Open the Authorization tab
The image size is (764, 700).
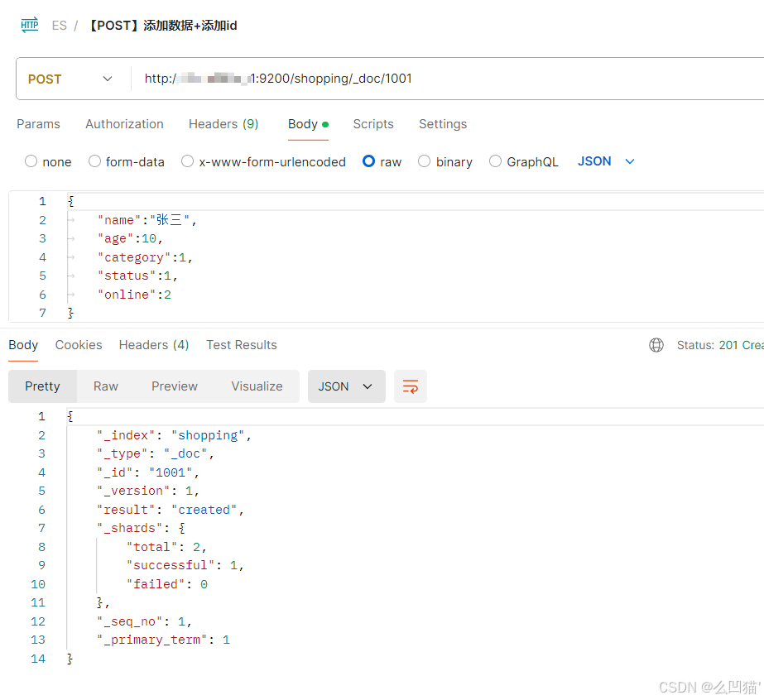tap(124, 124)
